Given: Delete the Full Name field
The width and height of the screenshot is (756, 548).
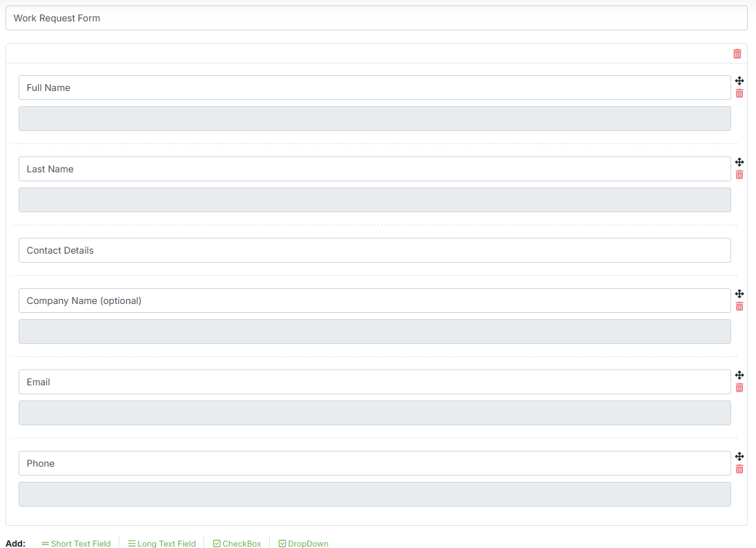Looking at the screenshot, I should point(739,92).
